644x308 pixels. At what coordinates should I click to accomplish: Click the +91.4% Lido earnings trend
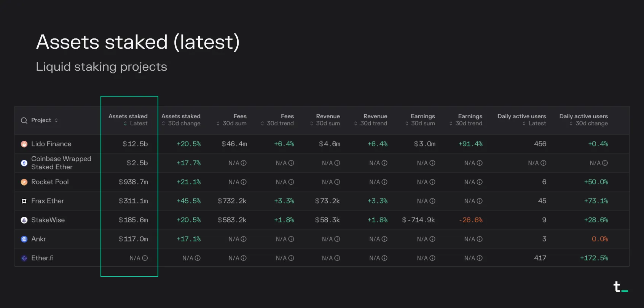(x=471, y=144)
